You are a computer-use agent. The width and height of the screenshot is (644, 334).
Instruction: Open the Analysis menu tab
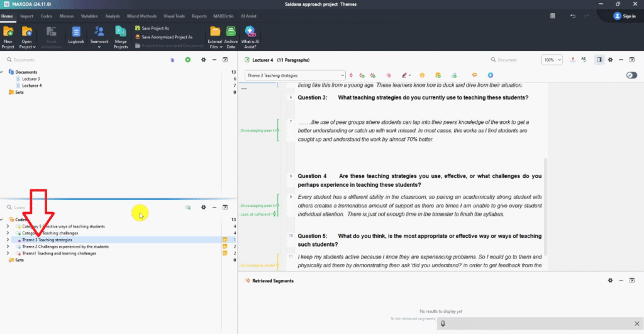click(x=113, y=16)
